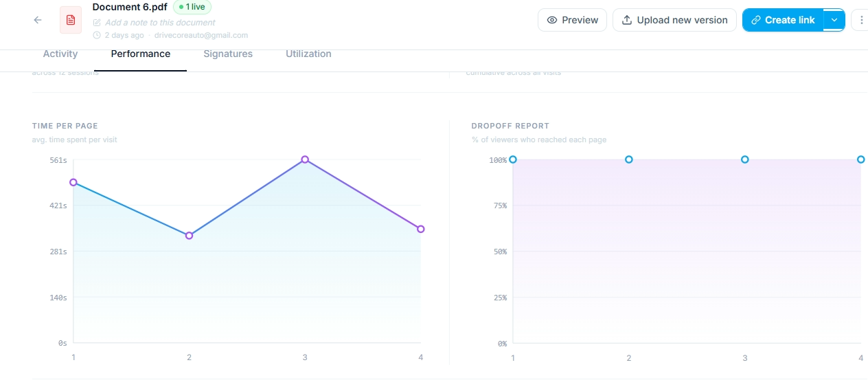The image size is (868, 389).
Task: Switch to the Activity tab
Action: click(60, 54)
